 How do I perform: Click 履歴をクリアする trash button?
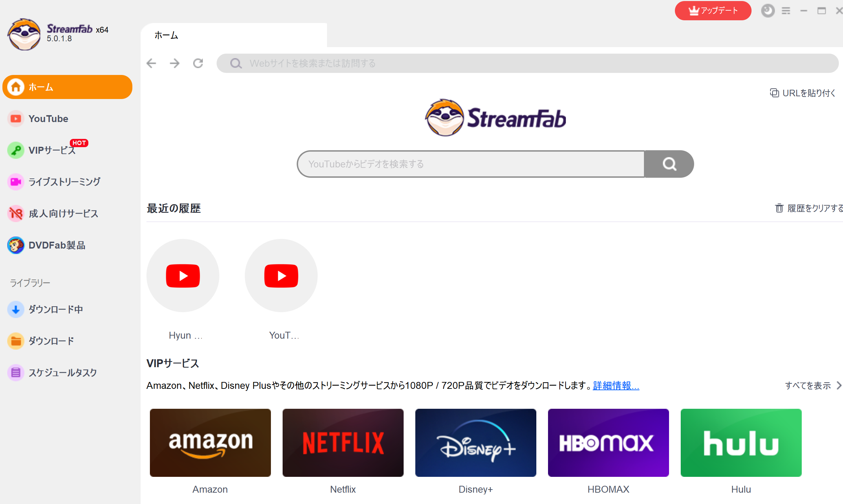coord(809,208)
